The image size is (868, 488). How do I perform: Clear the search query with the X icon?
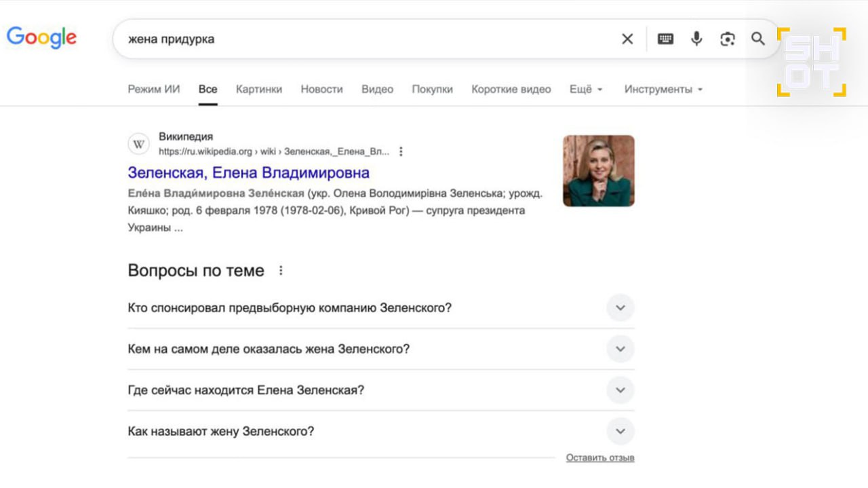point(627,39)
